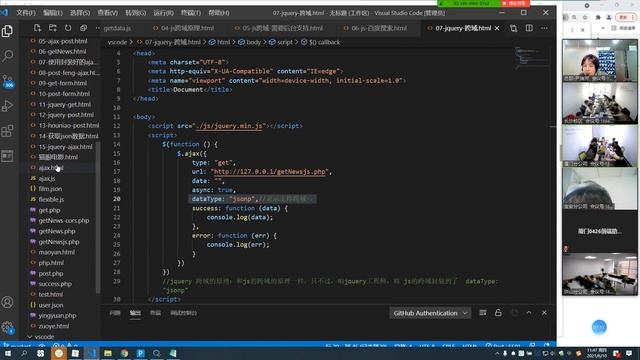Open maoyan.html in Explorer

tap(56, 252)
